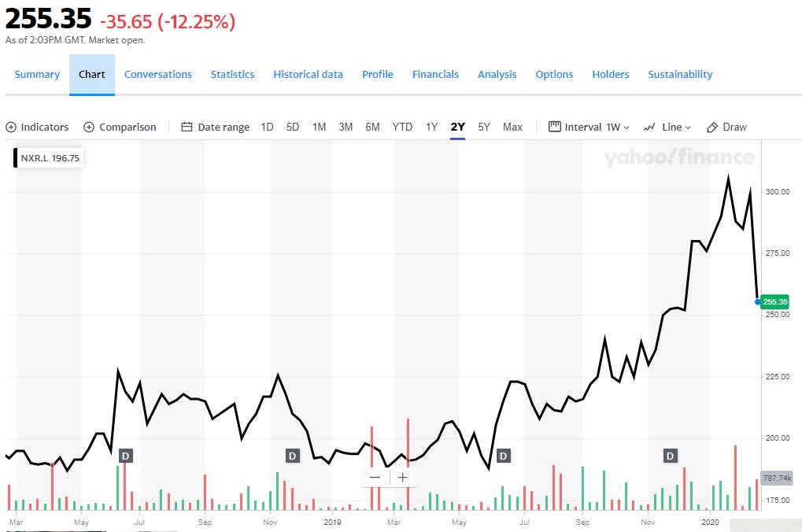Select the active 2Y range
Image resolution: width=802 pixels, height=532 pixels.
click(458, 127)
